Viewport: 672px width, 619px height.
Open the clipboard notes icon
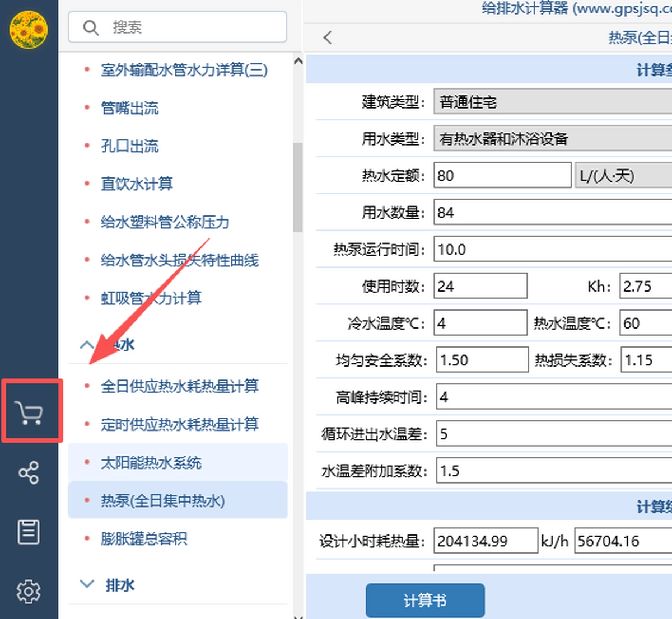click(29, 532)
